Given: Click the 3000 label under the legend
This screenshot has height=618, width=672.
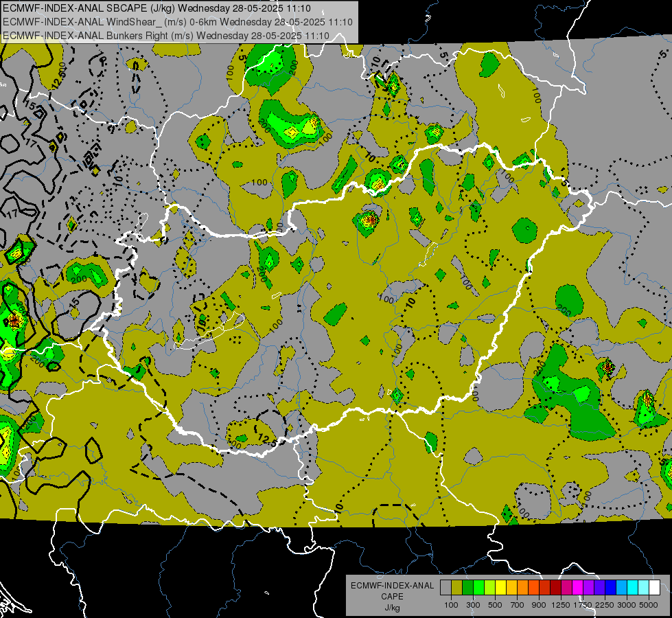Looking at the screenshot, I should (x=627, y=605).
